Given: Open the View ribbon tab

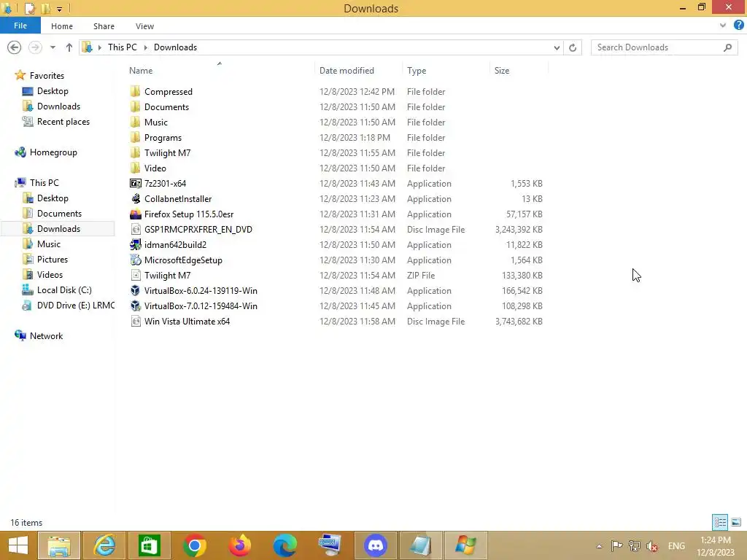Looking at the screenshot, I should (x=144, y=26).
